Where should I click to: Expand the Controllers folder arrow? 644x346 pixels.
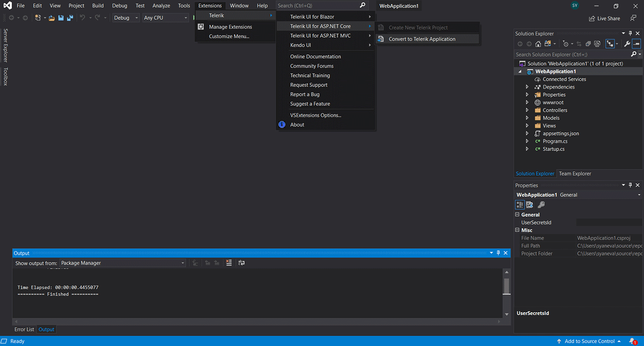[527, 110]
